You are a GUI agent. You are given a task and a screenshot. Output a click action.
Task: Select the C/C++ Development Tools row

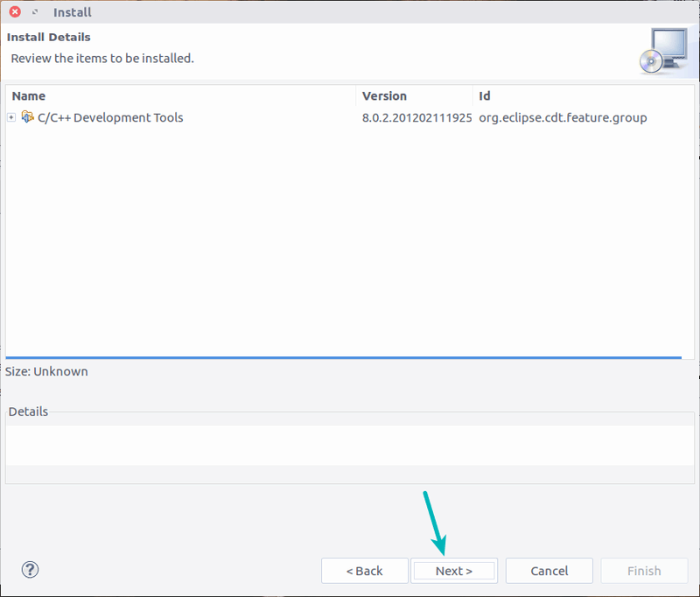pos(108,116)
